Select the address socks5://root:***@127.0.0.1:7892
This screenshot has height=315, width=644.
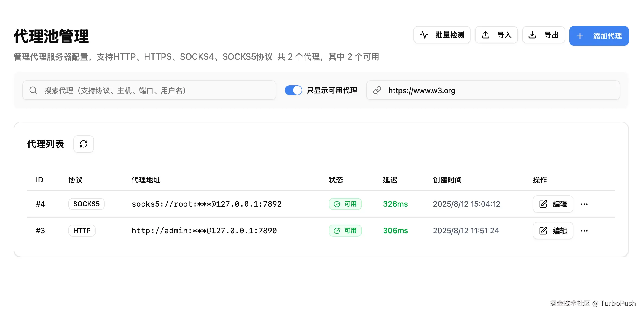click(x=207, y=204)
